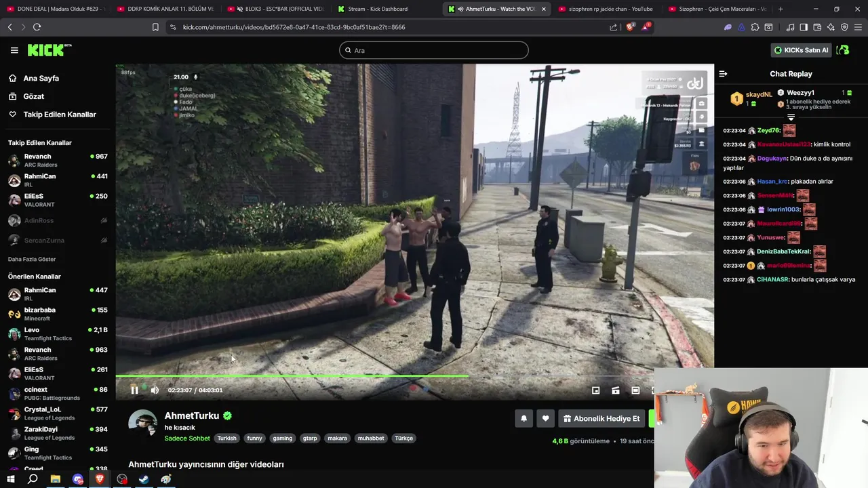Toggle theater mode on the player

tap(635, 390)
